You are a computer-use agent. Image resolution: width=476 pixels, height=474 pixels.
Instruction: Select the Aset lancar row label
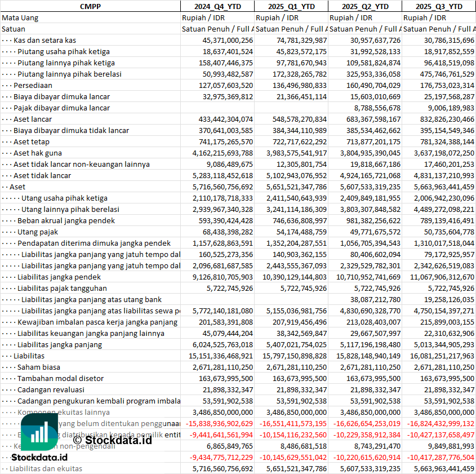pyautogui.click(x=33, y=119)
